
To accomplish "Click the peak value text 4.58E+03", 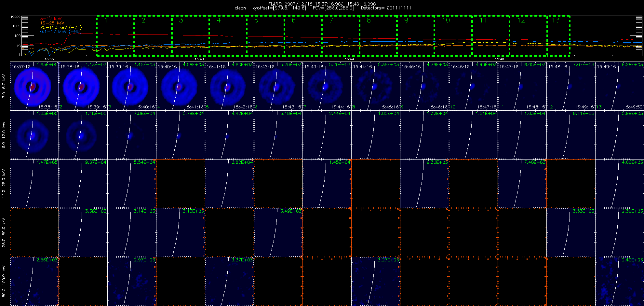I will click(x=193, y=65).
